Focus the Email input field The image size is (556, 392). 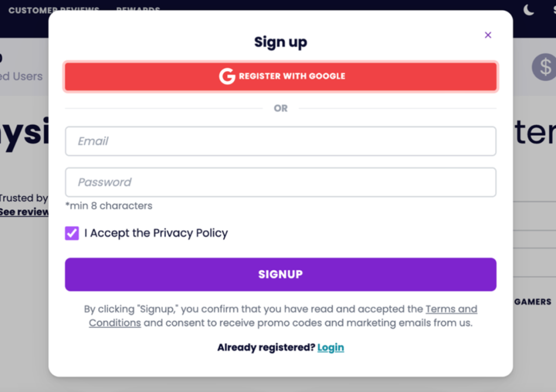[280, 141]
